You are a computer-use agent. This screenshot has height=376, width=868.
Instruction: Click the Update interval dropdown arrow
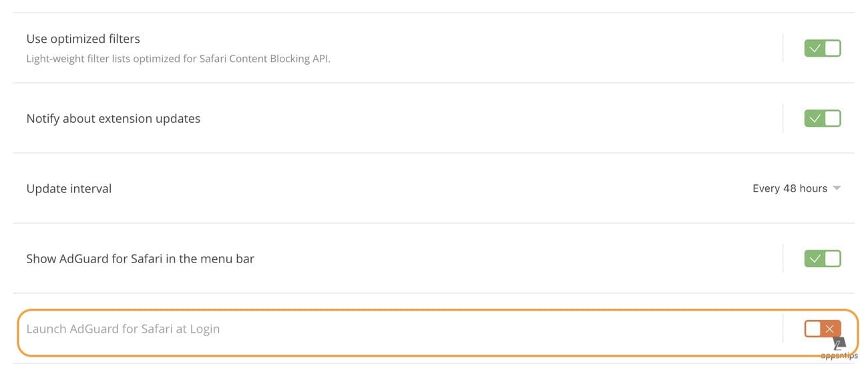pos(837,188)
